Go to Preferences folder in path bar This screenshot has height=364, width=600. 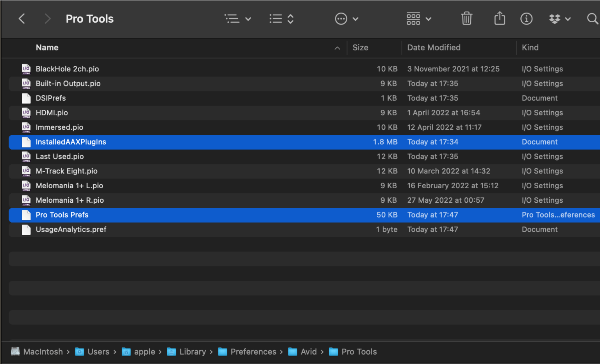tap(253, 352)
